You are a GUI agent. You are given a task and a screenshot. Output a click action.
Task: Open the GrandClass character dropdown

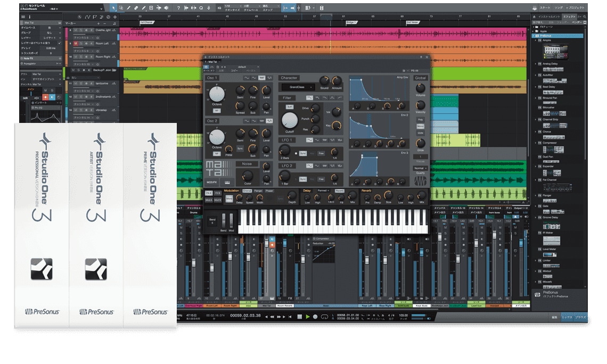[x=298, y=87]
